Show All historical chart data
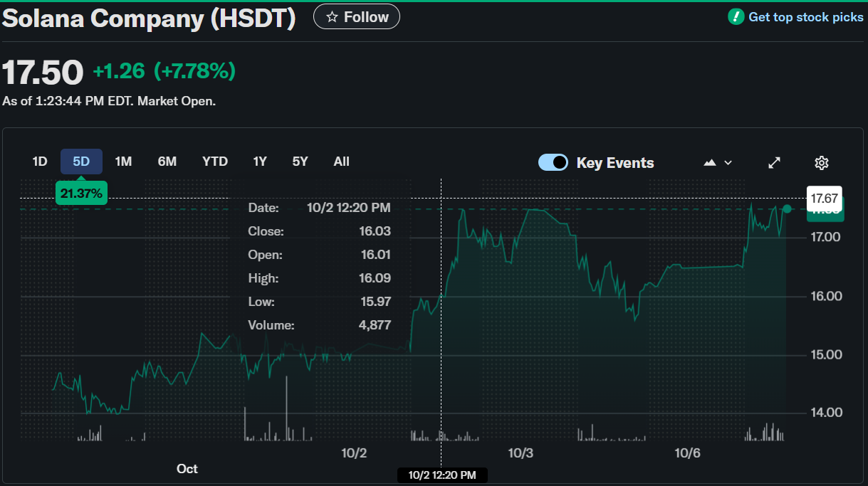The image size is (868, 486). 342,162
